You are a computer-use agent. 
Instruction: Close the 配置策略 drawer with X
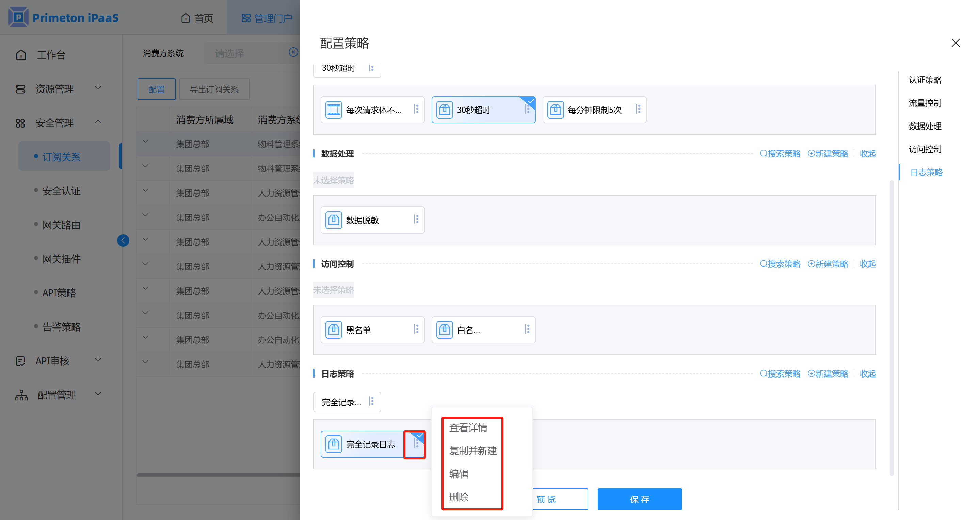click(x=955, y=43)
